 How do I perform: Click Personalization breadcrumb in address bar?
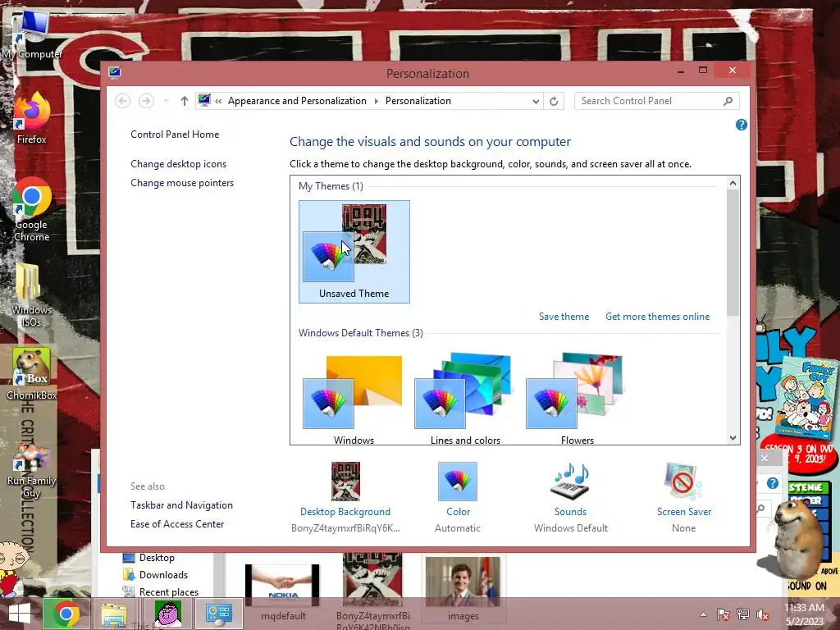point(418,101)
